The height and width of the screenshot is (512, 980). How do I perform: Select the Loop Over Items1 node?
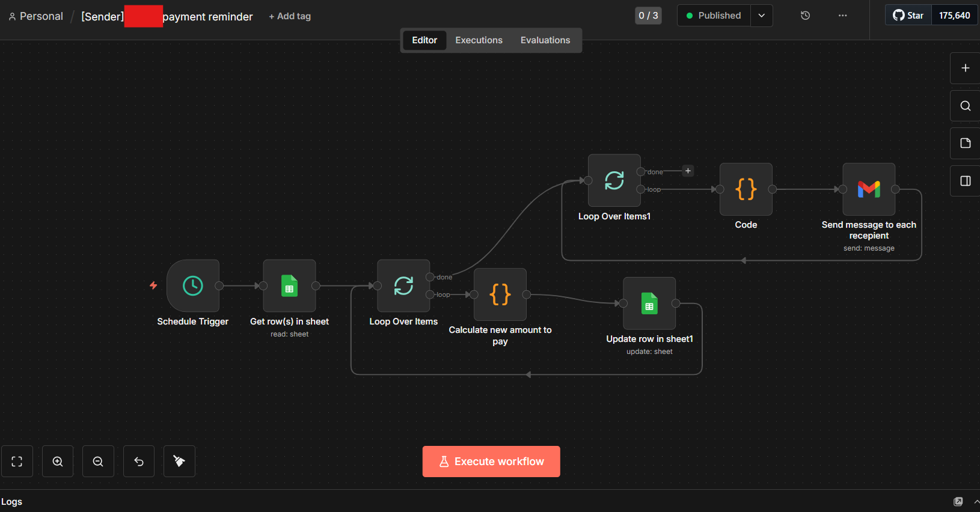pyautogui.click(x=614, y=180)
